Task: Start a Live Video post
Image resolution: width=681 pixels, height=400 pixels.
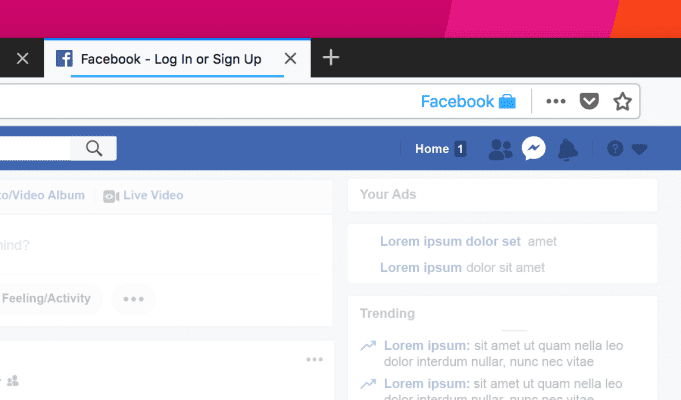Action: (143, 195)
